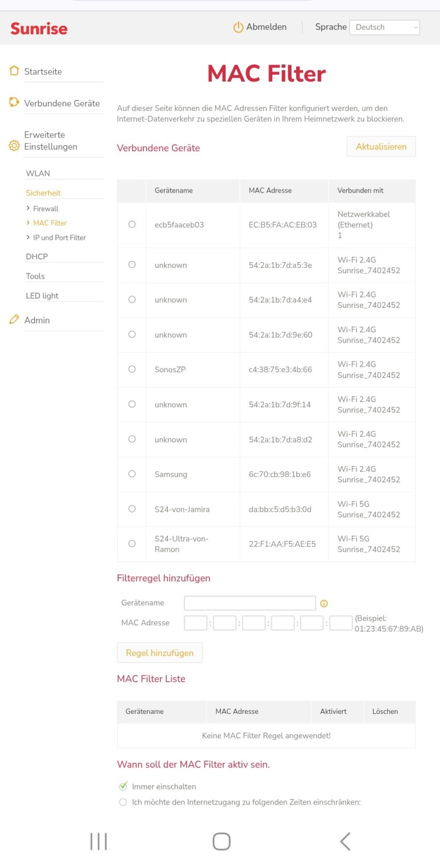This screenshot has height=868, width=440.
Task: Click the Abmelden power icon
Action: [x=238, y=27]
